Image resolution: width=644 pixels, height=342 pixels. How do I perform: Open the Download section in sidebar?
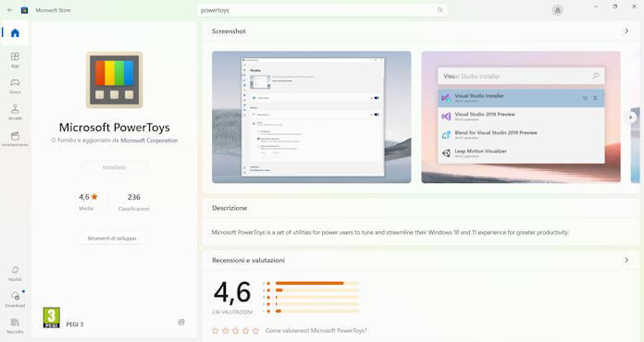click(15, 299)
